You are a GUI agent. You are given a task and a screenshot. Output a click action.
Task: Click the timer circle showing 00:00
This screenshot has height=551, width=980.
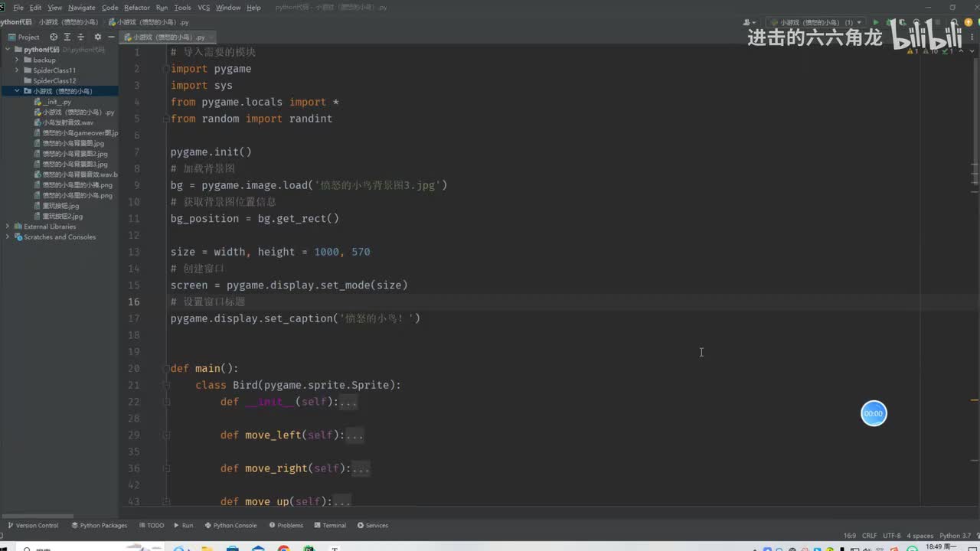click(874, 413)
